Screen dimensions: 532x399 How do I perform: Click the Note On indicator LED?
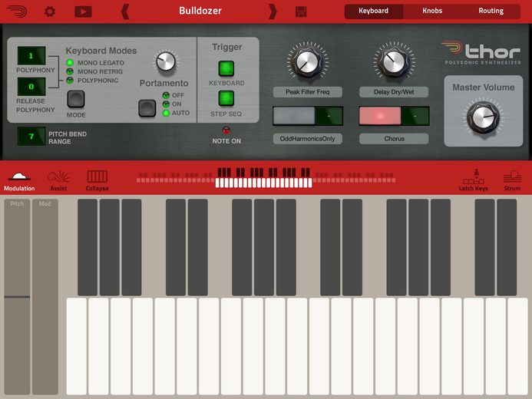coord(226,130)
